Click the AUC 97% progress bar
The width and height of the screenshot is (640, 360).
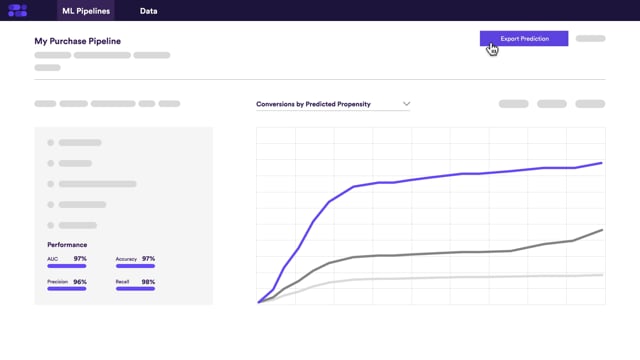(x=67, y=266)
